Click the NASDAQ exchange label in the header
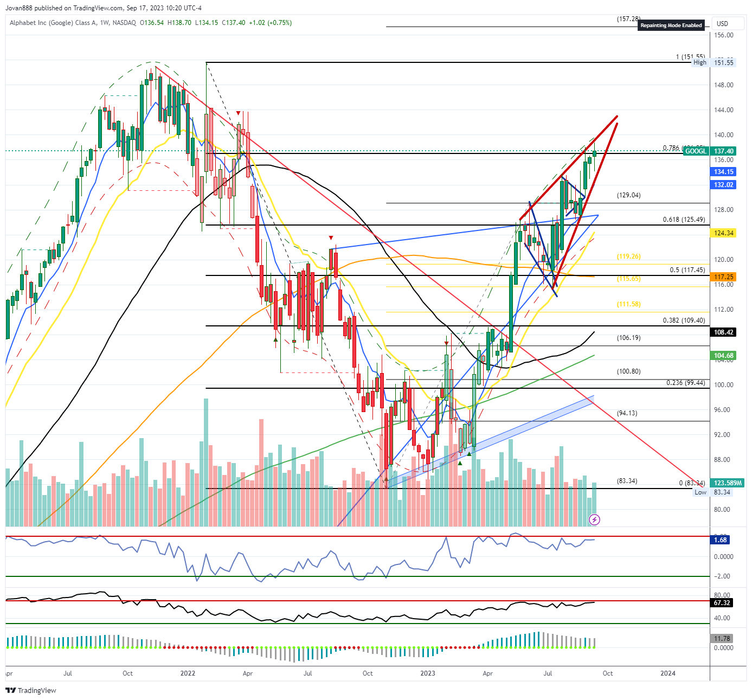Screen dimensions: 752x700 point(124,23)
